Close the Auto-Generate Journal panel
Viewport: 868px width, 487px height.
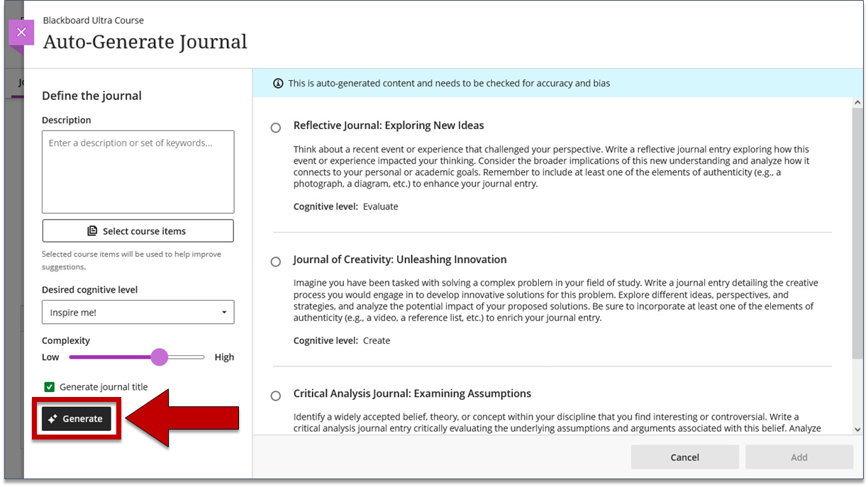click(21, 33)
